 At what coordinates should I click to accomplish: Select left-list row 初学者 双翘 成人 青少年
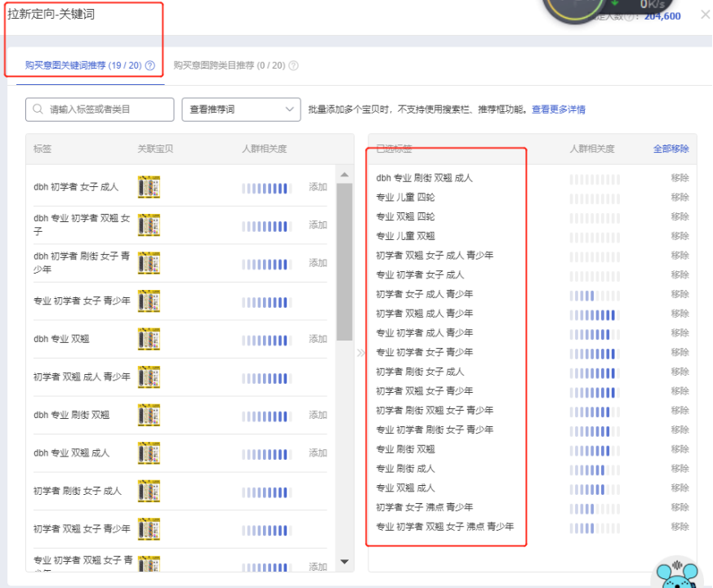(x=180, y=377)
